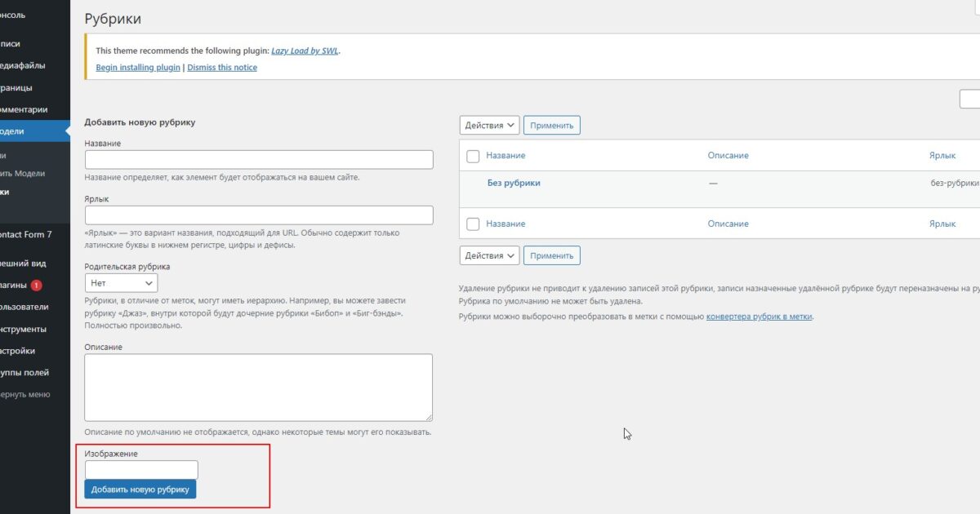This screenshot has height=514, width=980.
Task: Open the Действия dropdown above the table
Action: point(489,126)
